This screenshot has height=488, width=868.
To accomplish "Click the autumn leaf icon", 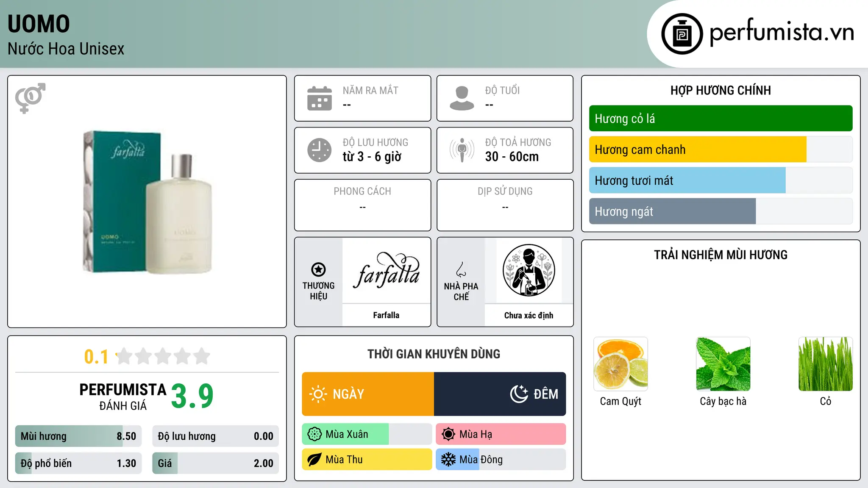I will point(314,460).
